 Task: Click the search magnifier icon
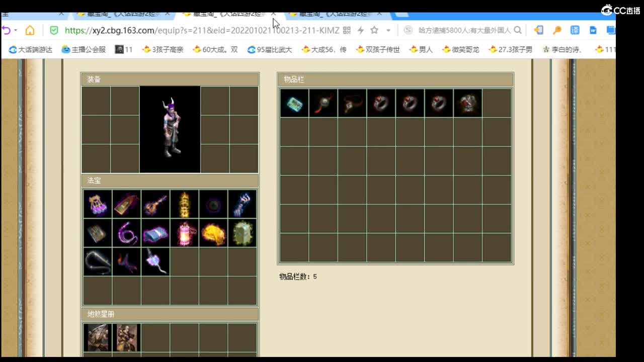click(x=517, y=30)
